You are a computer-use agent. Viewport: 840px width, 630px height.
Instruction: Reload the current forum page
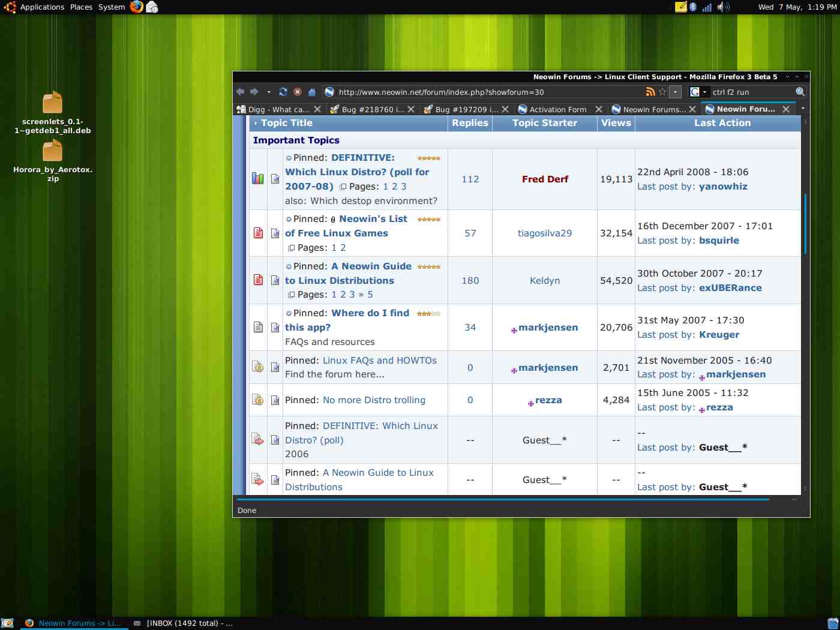pyautogui.click(x=283, y=92)
